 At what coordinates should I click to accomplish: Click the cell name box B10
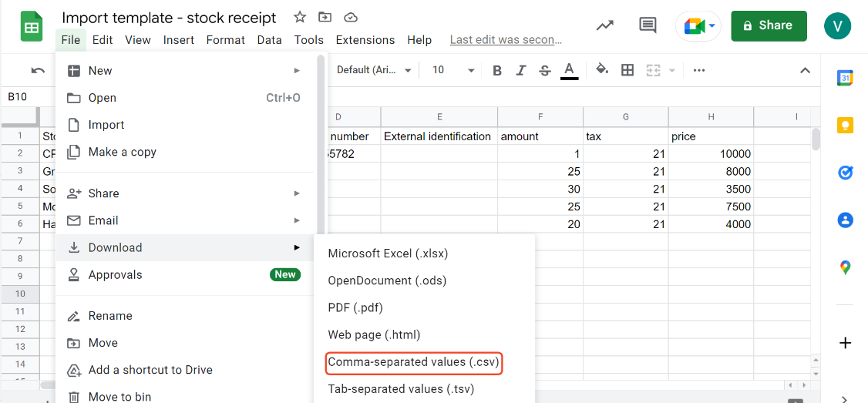pyautogui.click(x=26, y=97)
